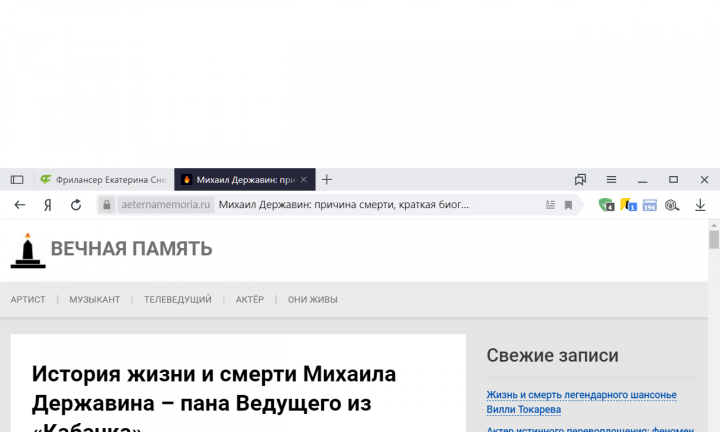Click the Свежие записи sidebar heading
The image size is (720, 432).
[x=552, y=355]
